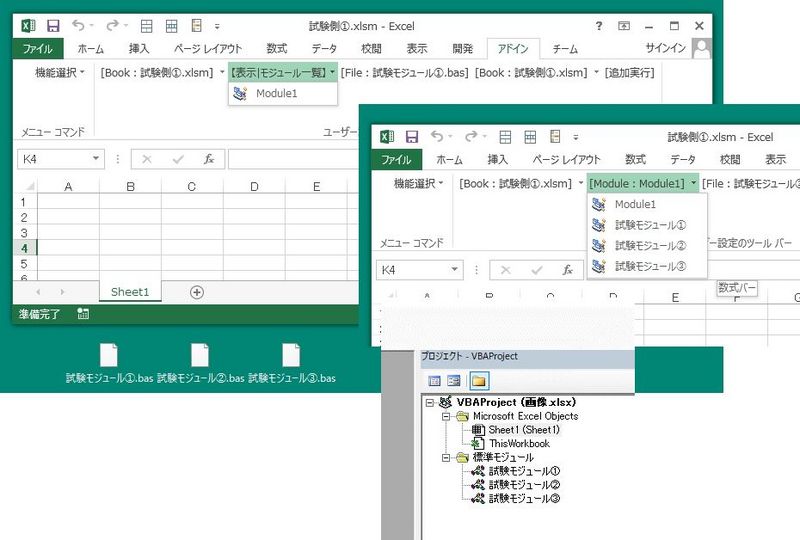The height and width of the screenshot is (540, 800).
Task: Add a new sheet with plus button
Action: pyautogui.click(x=197, y=292)
